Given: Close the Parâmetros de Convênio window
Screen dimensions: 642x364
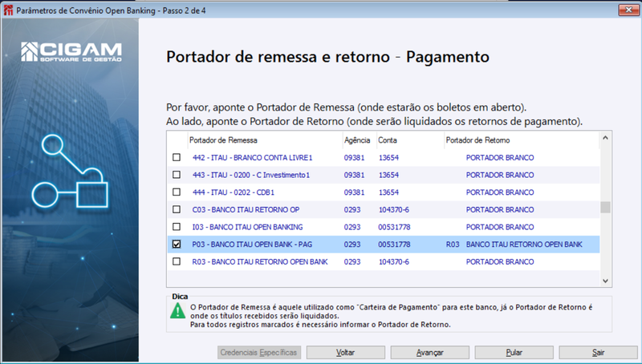Looking at the screenshot, I should click(628, 10).
